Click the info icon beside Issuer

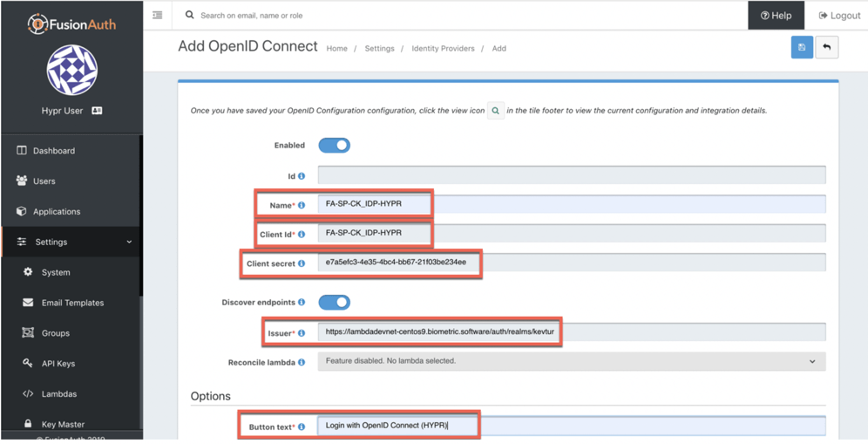302,333
